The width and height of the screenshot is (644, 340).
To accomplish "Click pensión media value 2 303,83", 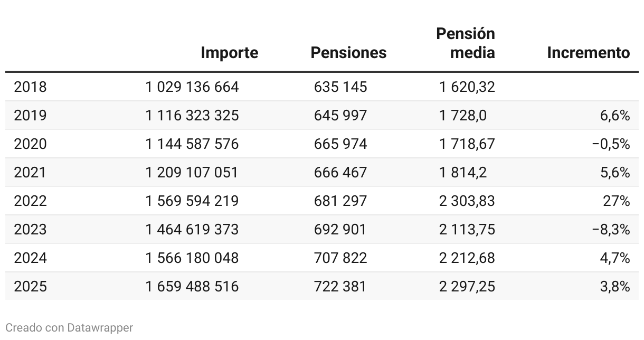I will point(467,201).
